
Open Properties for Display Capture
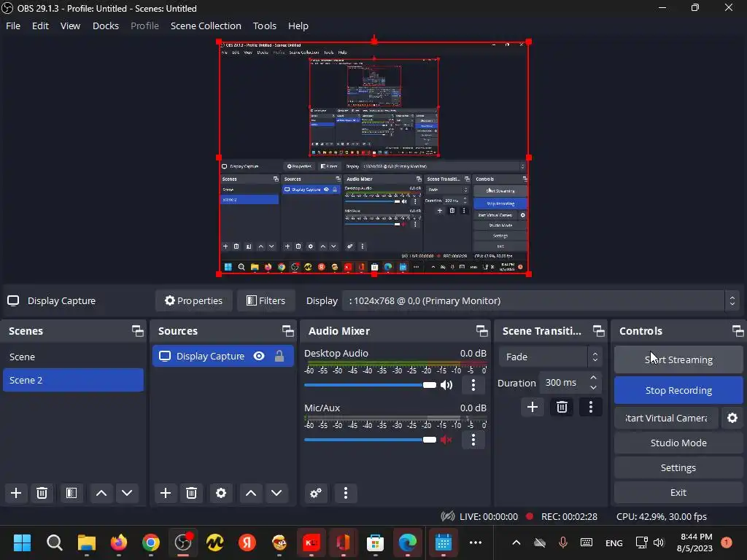[x=194, y=300]
